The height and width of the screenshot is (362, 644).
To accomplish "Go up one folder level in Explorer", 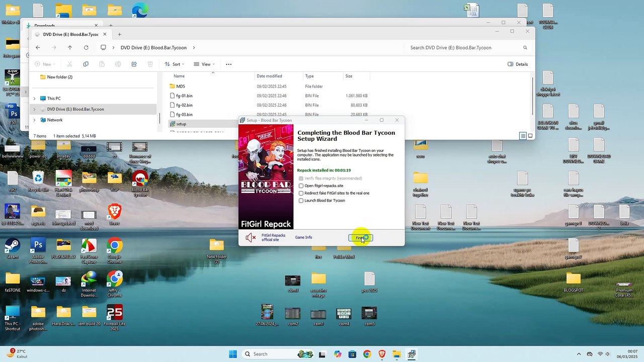I will [70, 47].
